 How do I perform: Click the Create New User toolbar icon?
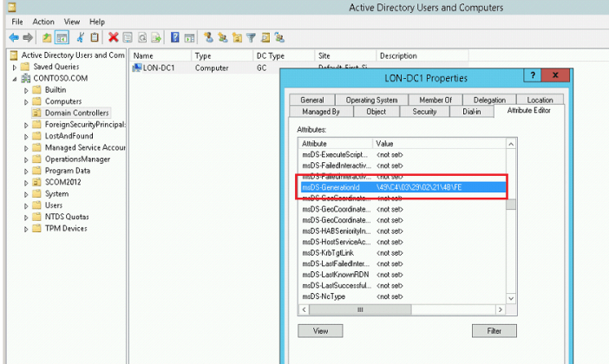[208, 37]
